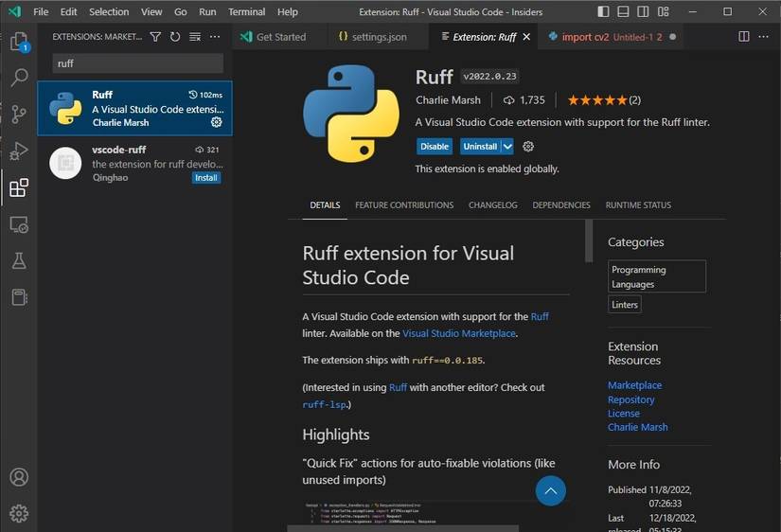This screenshot has height=532, width=781.
Task: Open the Remote Explorer view
Action: click(x=19, y=224)
